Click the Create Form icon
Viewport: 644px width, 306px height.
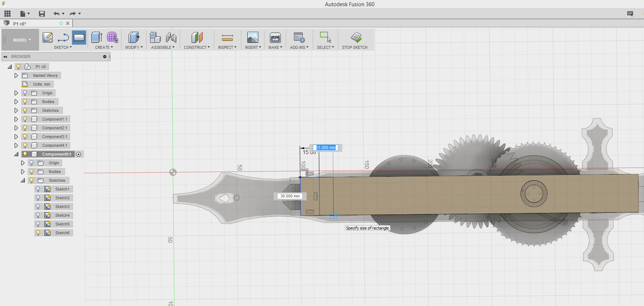coord(112,38)
